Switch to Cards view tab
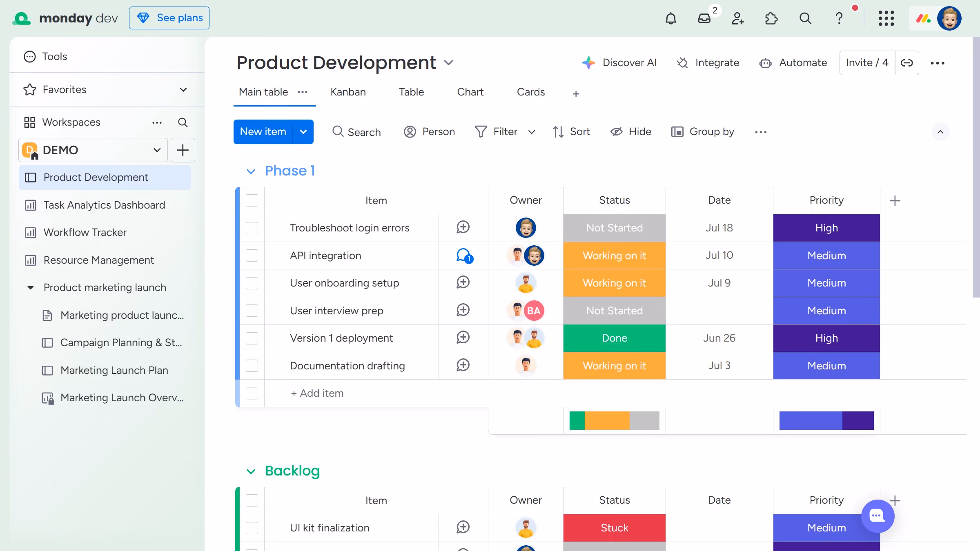The width and height of the screenshot is (980, 551). coord(531,92)
